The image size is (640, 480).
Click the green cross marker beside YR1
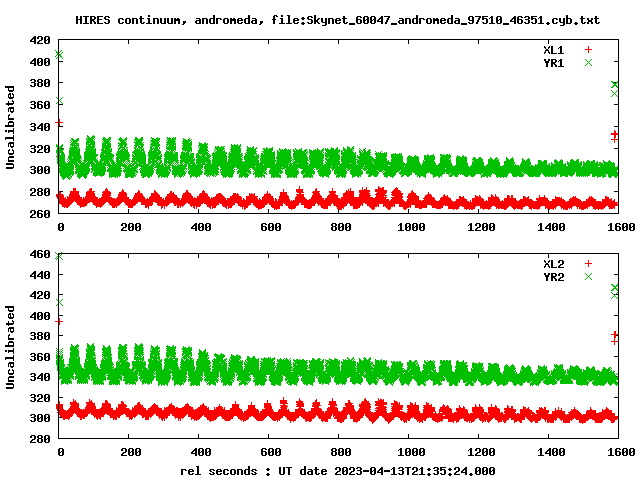[588, 62]
